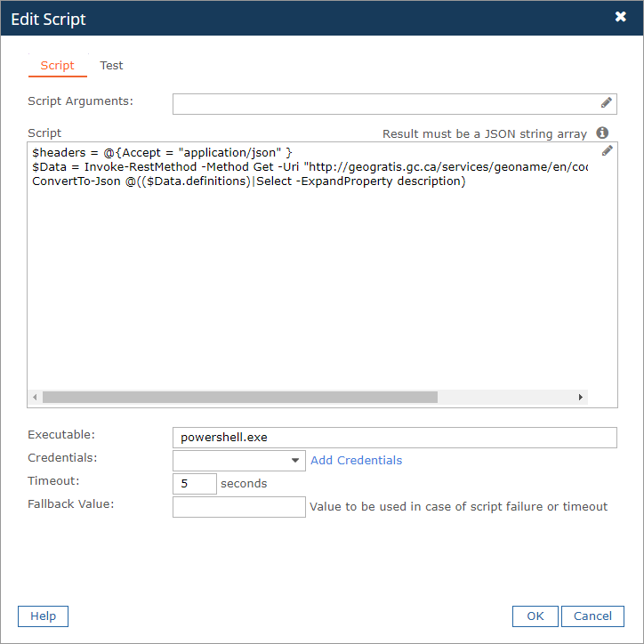
Task: Click the ConvertTo-Json line in script
Action: tap(249, 181)
